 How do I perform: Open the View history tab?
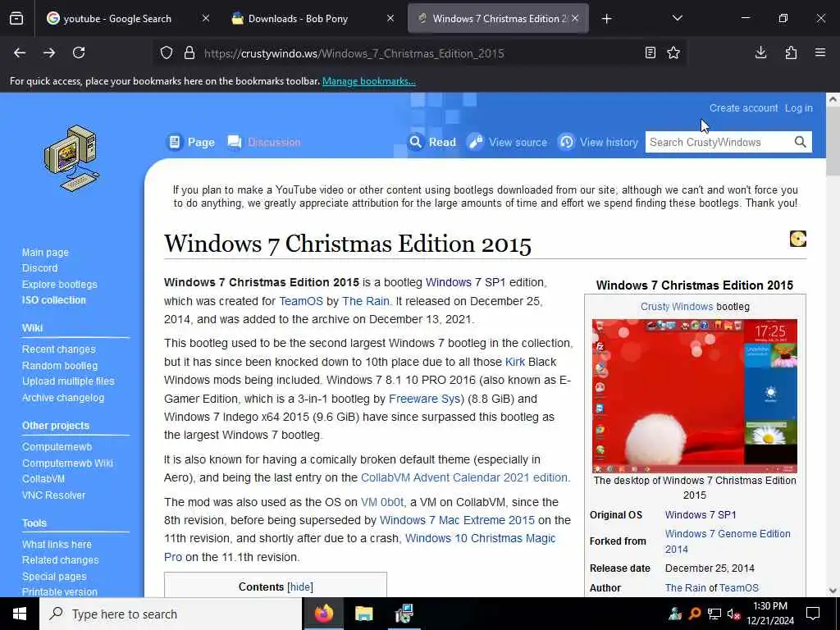click(x=598, y=142)
